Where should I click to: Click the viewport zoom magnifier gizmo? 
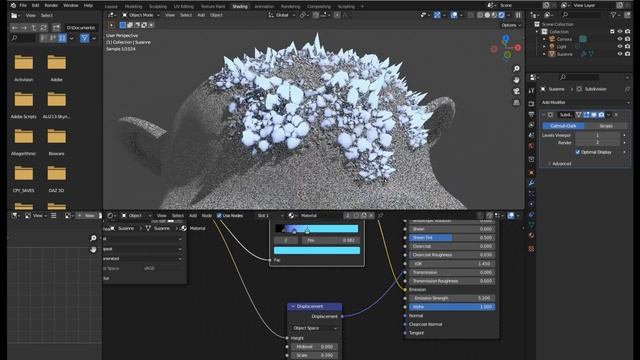coord(516,69)
